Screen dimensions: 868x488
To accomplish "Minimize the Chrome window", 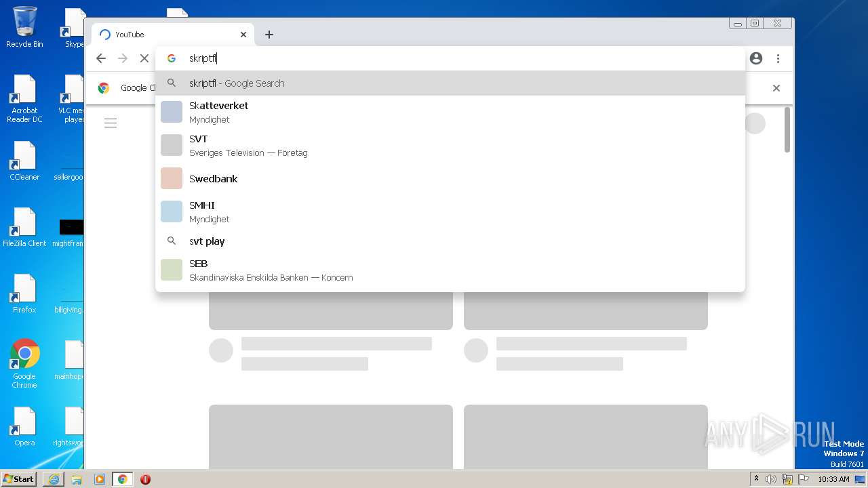I will click(737, 23).
